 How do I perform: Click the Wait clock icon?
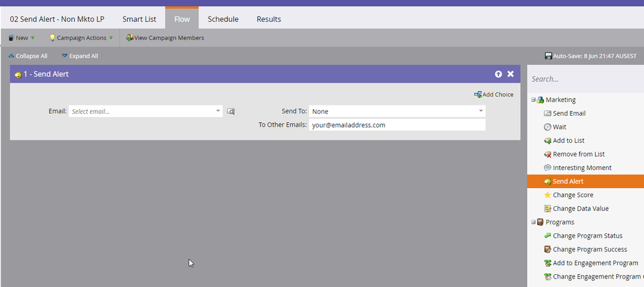point(547,127)
